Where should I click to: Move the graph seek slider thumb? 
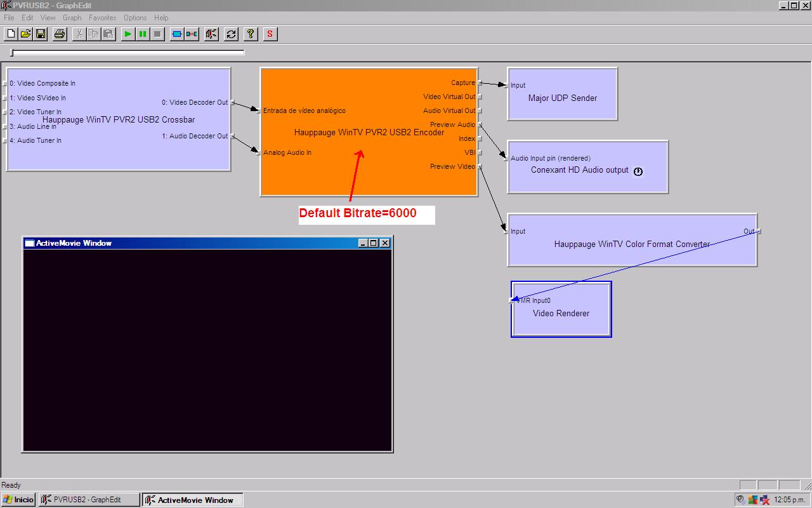click(x=11, y=53)
